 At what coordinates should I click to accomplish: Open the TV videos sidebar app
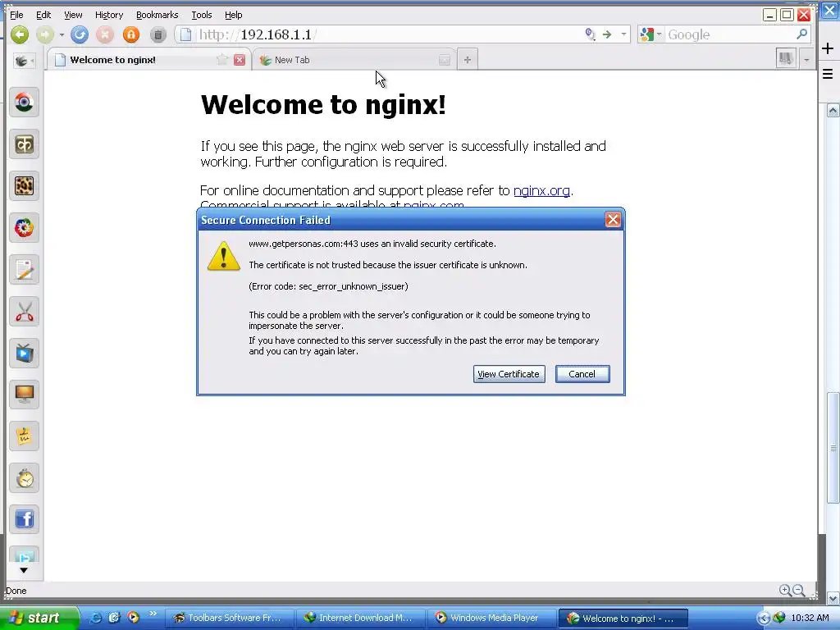(x=24, y=353)
